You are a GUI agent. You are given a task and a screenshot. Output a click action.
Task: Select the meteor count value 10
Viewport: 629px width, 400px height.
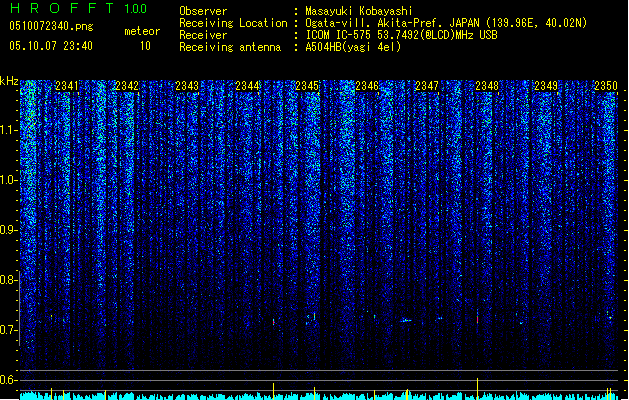(145, 46)
